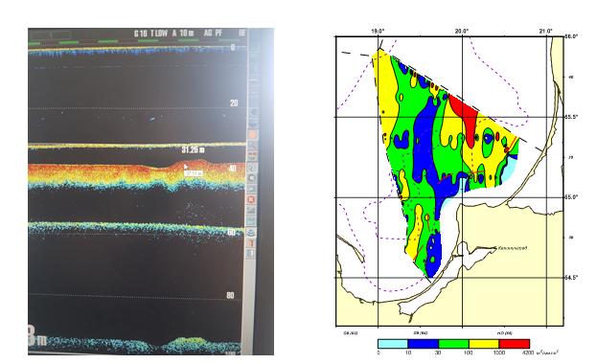Select the magnifier zoom tool
Image resolution: width=597 pixels, height=364 pixels.
point(252,145)
